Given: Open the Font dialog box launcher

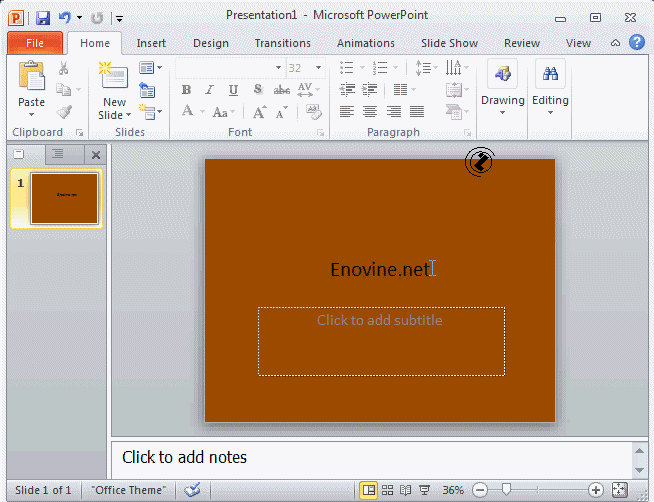Looking at the screenshot, I should tap(321, 133).
